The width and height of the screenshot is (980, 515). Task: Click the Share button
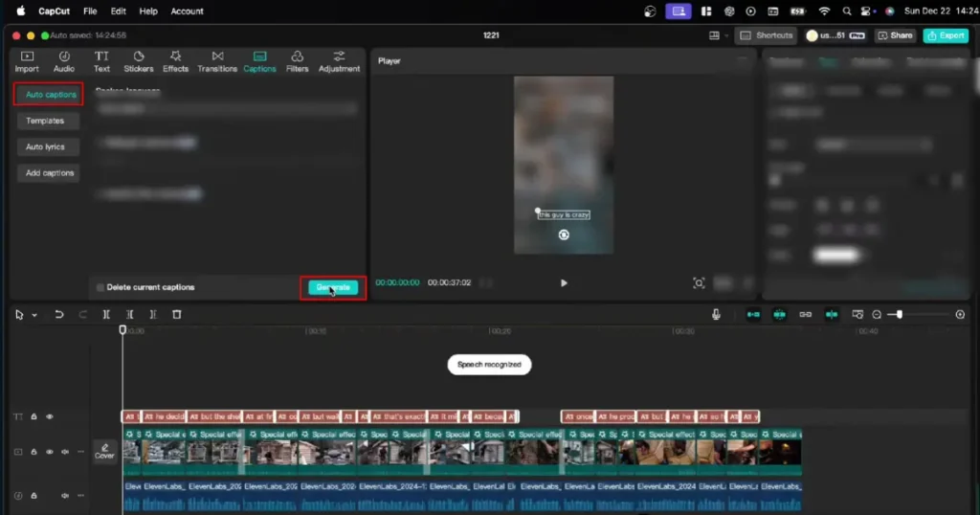[895, 35]
